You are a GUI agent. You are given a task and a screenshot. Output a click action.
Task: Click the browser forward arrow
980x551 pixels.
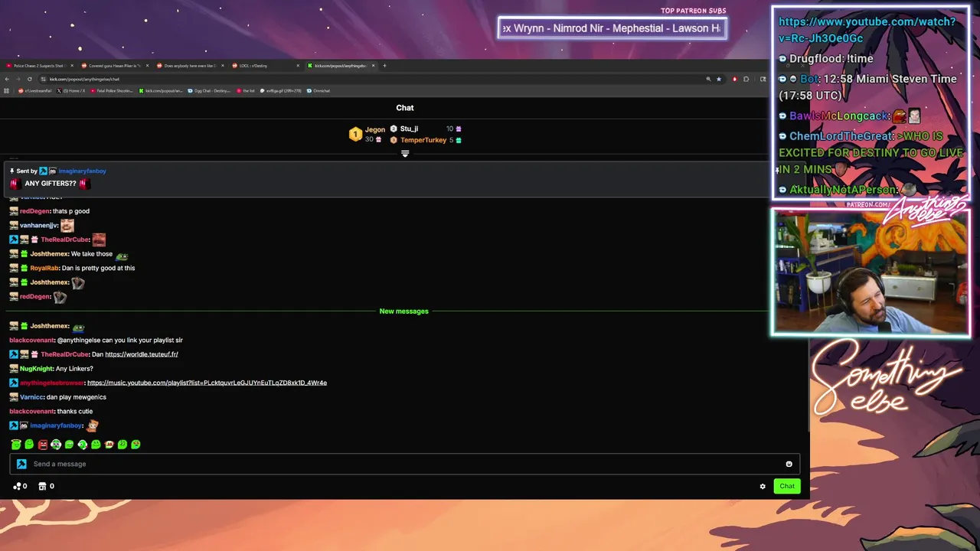[18, 79]
